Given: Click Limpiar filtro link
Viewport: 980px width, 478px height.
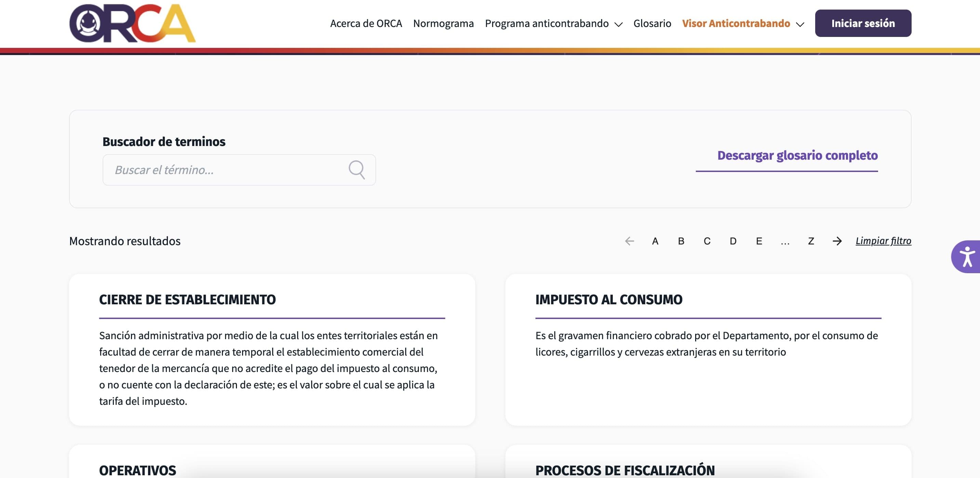Looking at the screenshot, I should pyautogui.click(x=883, y=241).
